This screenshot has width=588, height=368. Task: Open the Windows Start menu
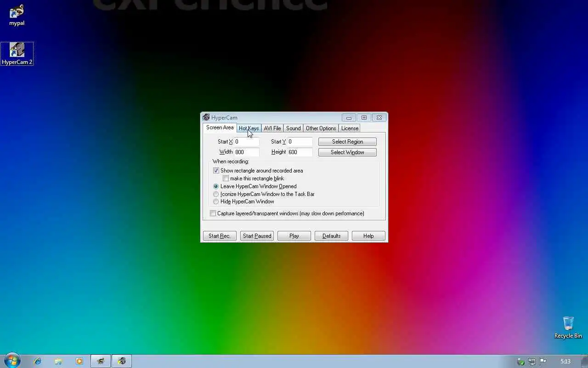coord(12,361)
